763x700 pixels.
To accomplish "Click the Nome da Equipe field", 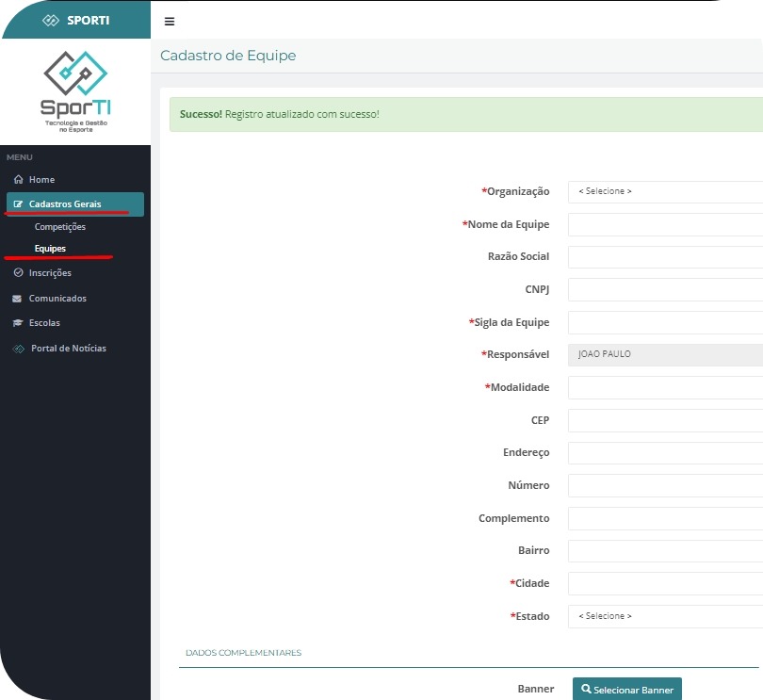I will tap(665, 224).
